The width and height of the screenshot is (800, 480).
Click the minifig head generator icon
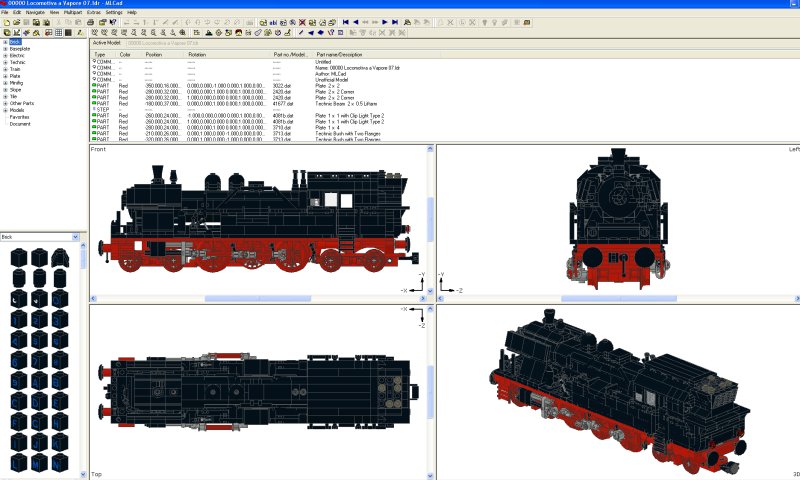point(238,32)
